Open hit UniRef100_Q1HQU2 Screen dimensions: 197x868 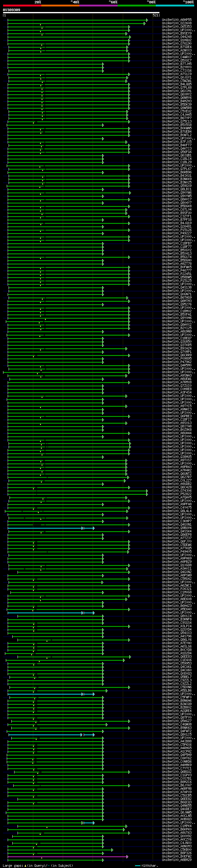tap(176, 40)
